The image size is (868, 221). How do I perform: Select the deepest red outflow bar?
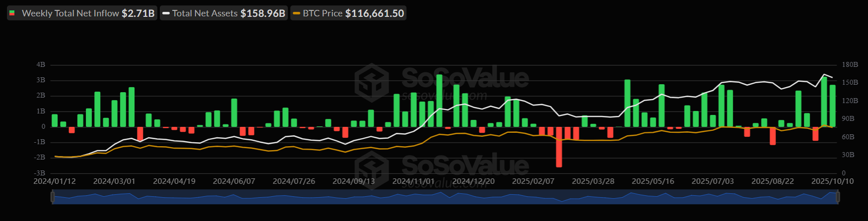[x=559, y=147]
